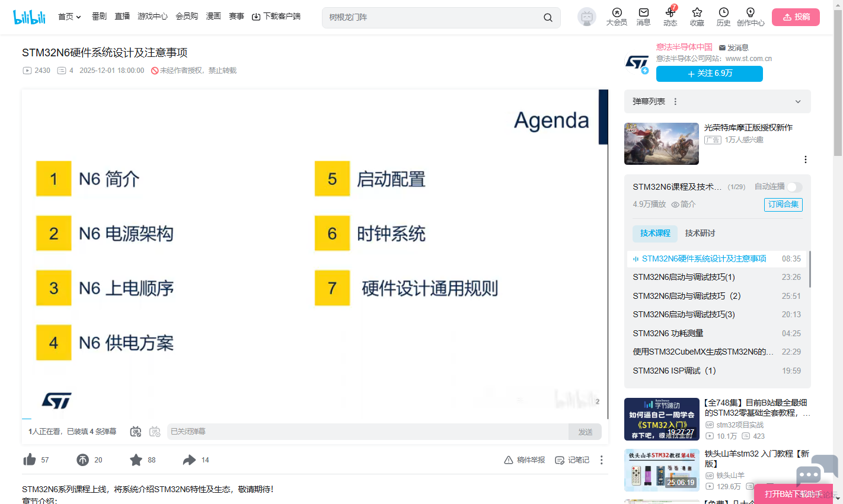Share the video with arrow icon
Screen dimensions: 843x504
(x=189, y=460)
